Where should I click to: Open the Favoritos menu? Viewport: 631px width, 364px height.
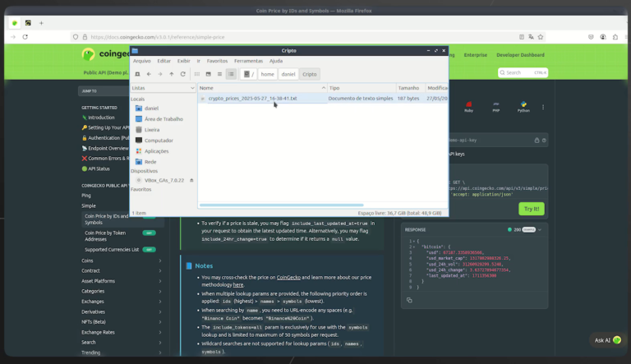[217, 61]
